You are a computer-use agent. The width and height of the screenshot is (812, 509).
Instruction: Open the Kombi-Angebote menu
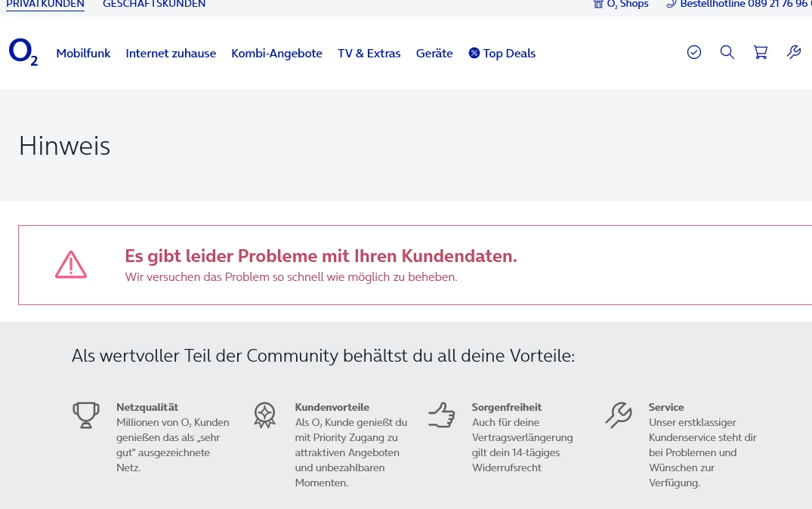click(x=276, y=54)
